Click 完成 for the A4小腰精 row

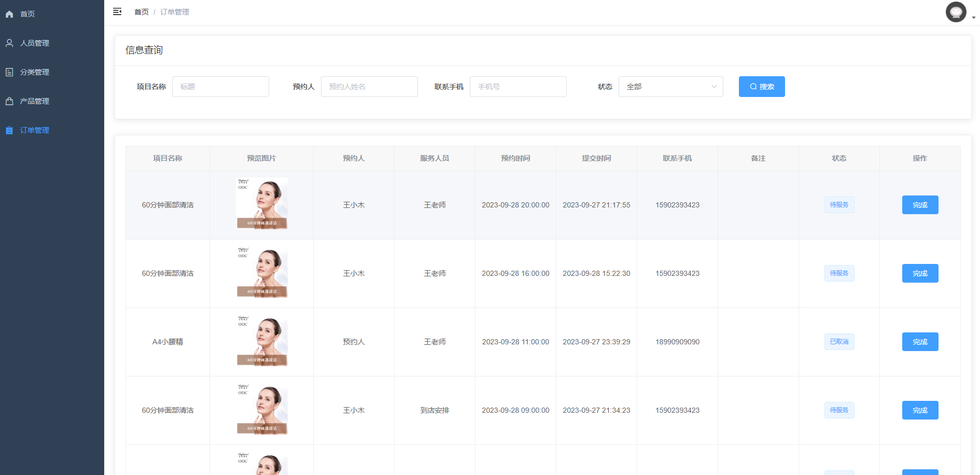pyautogui.click(x=920, y=342)
